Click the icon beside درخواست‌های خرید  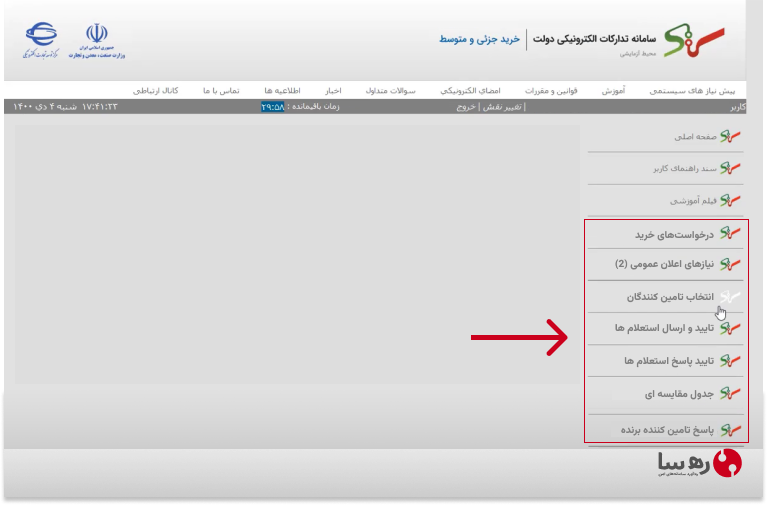coord(730,233)
